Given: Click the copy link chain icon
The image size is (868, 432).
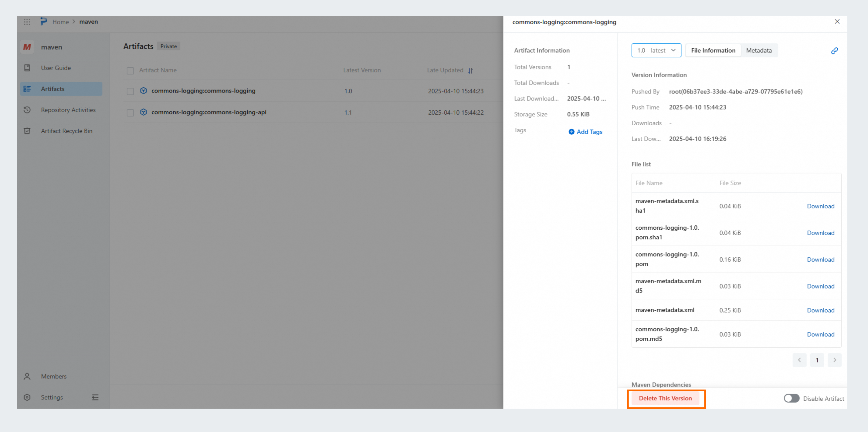Looking at the screenshot, I should click(834, 50).
